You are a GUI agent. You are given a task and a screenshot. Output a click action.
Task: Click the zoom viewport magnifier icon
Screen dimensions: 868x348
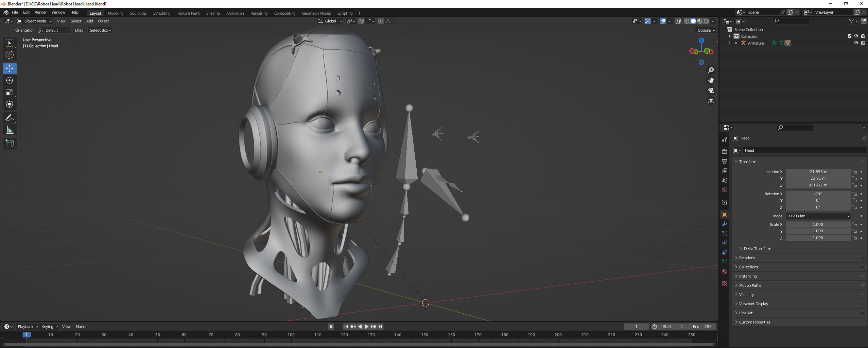pos(711,70)
